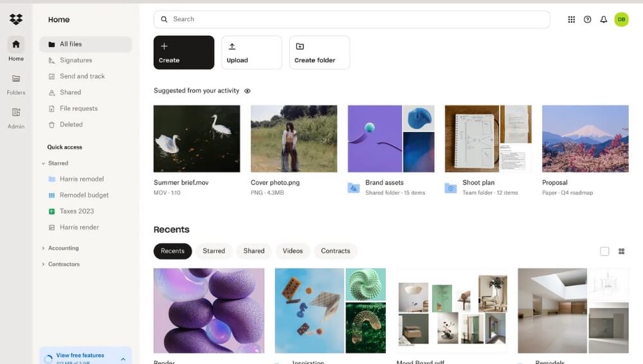Click the Brand assets shared folder icon
Image resolution: width=643 pixels, height=364 pixels.
(x=354, y=188)
